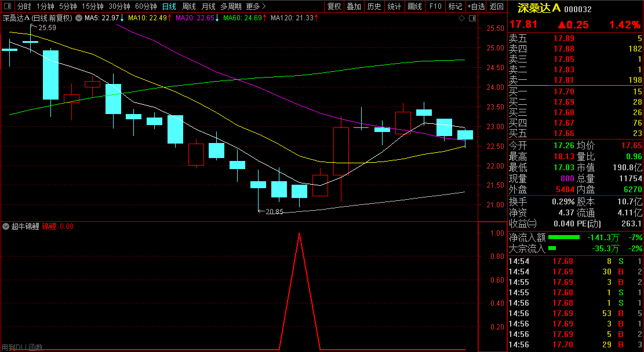Open the 统计 statistics tool
The height and width of the screenshot is (352, 644).
pyautogui.click(x=394, y=6)
